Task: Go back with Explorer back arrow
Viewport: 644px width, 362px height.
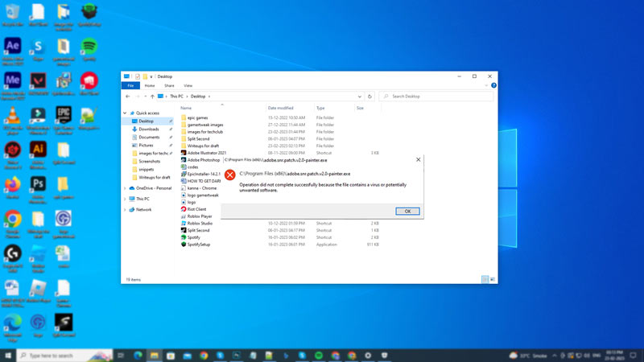Action: 128,97
